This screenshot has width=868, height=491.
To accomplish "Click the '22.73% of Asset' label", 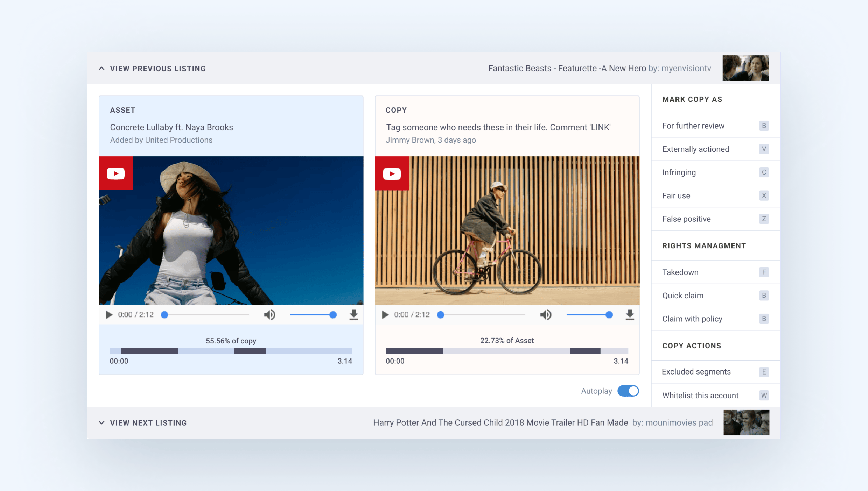I will tap(507, 341).
